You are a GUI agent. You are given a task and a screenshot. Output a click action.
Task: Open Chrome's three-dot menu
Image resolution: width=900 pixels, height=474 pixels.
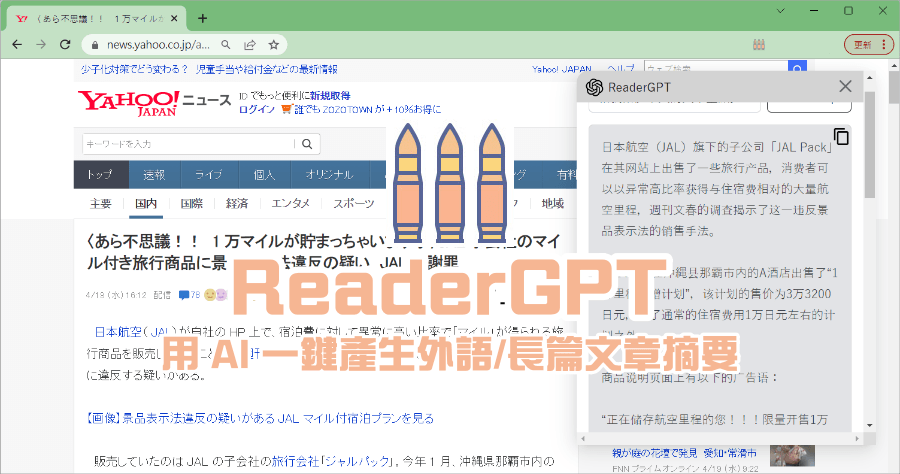(884, 44)
